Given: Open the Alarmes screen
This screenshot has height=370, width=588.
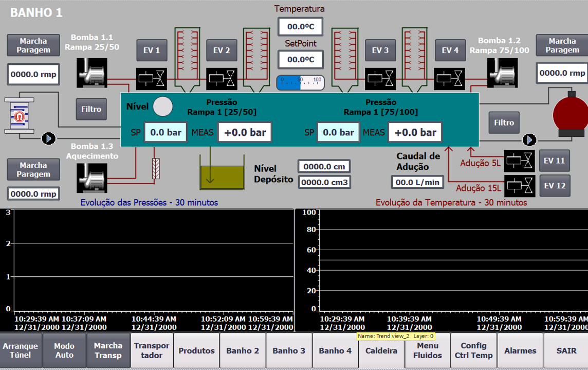Looking at the screenshot, I should coord(520,351).
